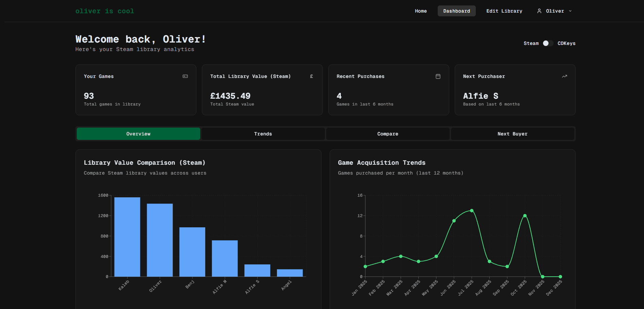
Task: Open the Oliver account dropdown chevron
Action: tap(570, 11)
